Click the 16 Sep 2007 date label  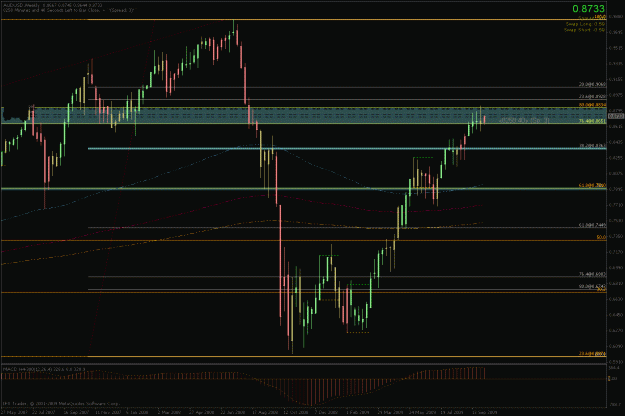pos(76,412)
